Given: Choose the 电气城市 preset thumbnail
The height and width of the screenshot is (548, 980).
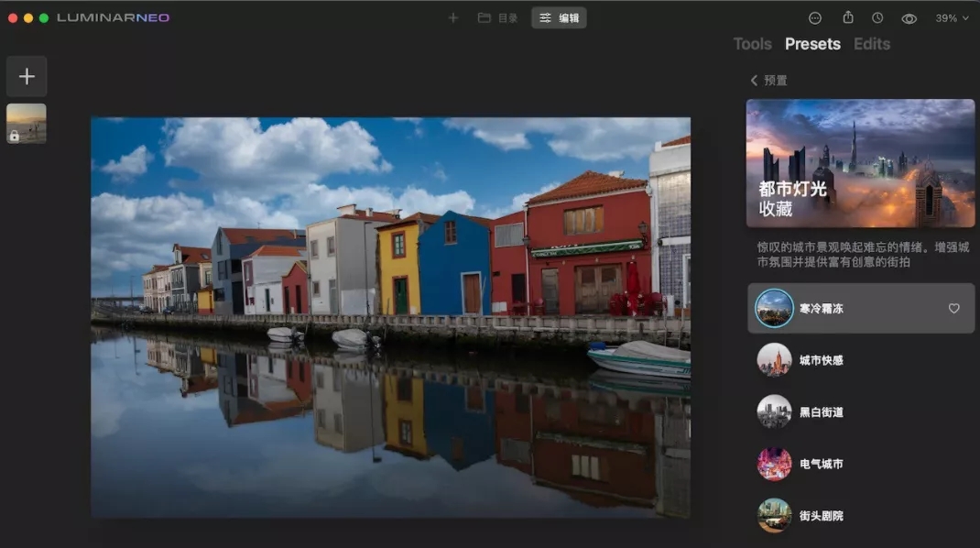Looking at the screenshot, I should [774, 464].
